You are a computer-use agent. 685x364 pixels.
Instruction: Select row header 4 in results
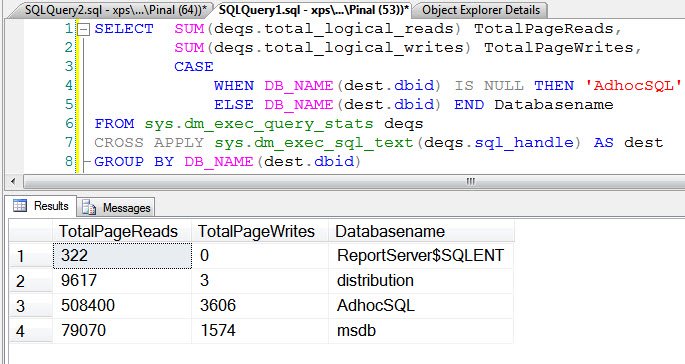[x=31, y=331]
